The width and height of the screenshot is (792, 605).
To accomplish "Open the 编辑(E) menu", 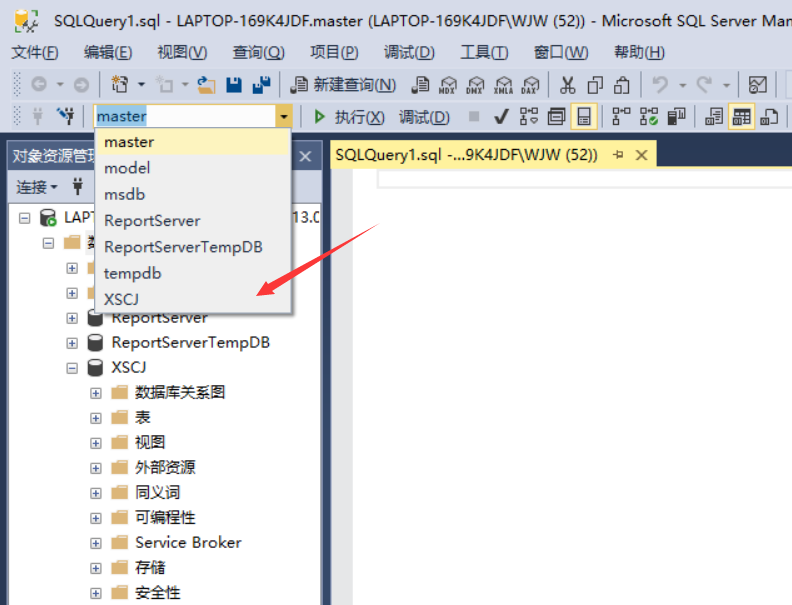I will (108, 52).
